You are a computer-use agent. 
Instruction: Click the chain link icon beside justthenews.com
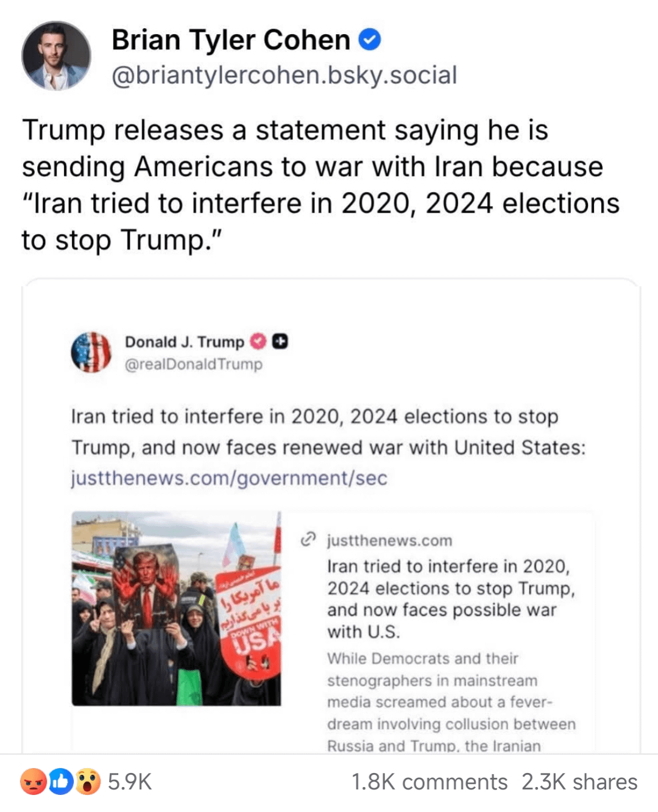pyautogui.click(x=309, y=540)
